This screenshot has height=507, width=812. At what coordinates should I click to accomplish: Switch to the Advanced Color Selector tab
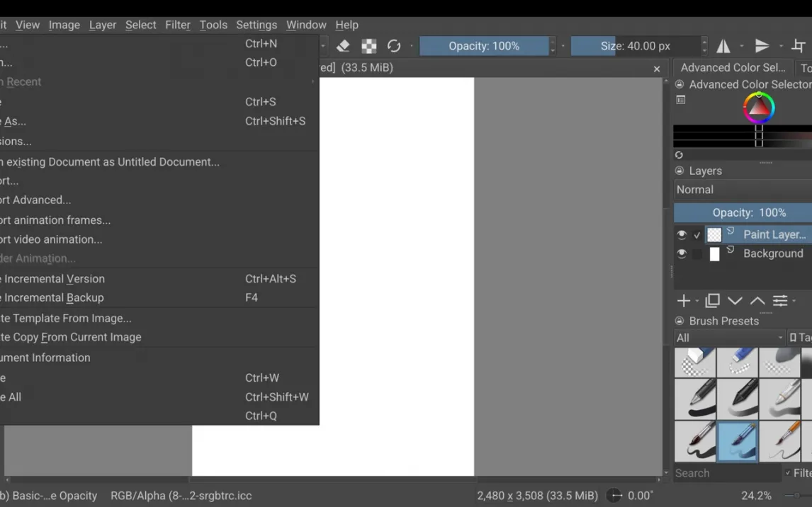(x=733, y=68)
